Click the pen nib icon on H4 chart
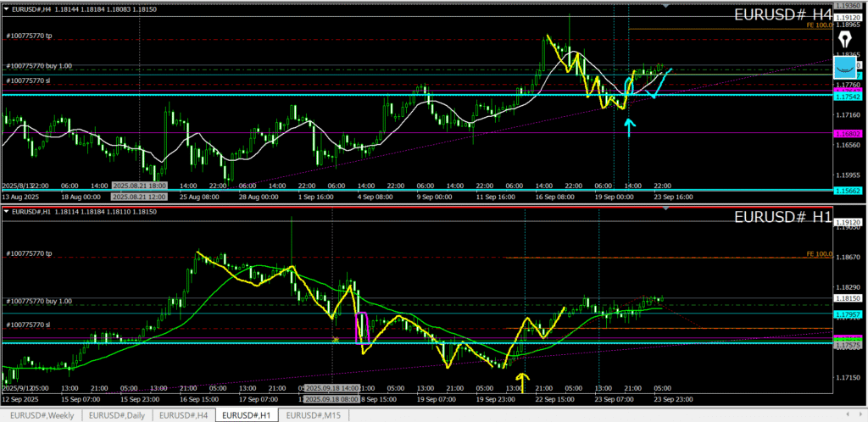Screen dimensions: 868x422 pyautogui.click(x=845, y=41)
